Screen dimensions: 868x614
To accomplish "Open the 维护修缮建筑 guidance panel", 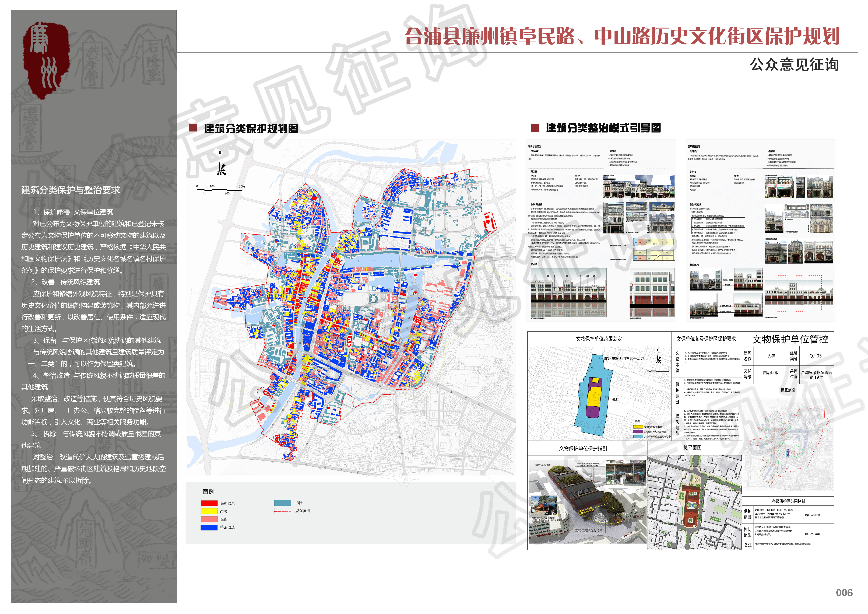I will pos(601,230).
